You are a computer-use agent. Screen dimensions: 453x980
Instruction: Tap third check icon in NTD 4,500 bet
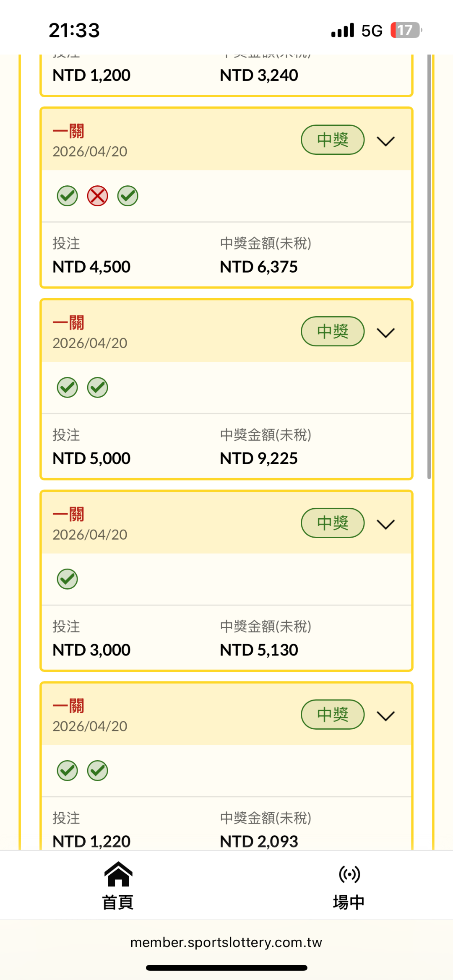coord(128,196)
